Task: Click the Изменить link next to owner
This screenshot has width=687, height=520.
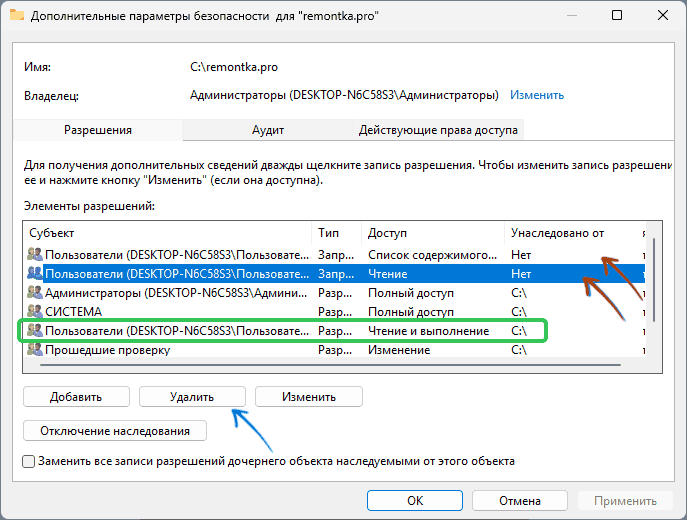Action: click(x=537, y=95)
